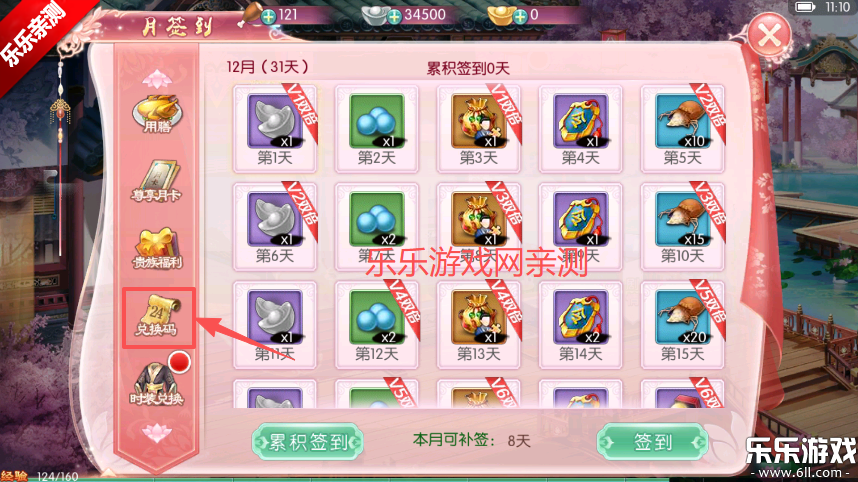Click the 签到 sign-in button
This screenshot has width=858, height=482.
click(x=653, y=442)
